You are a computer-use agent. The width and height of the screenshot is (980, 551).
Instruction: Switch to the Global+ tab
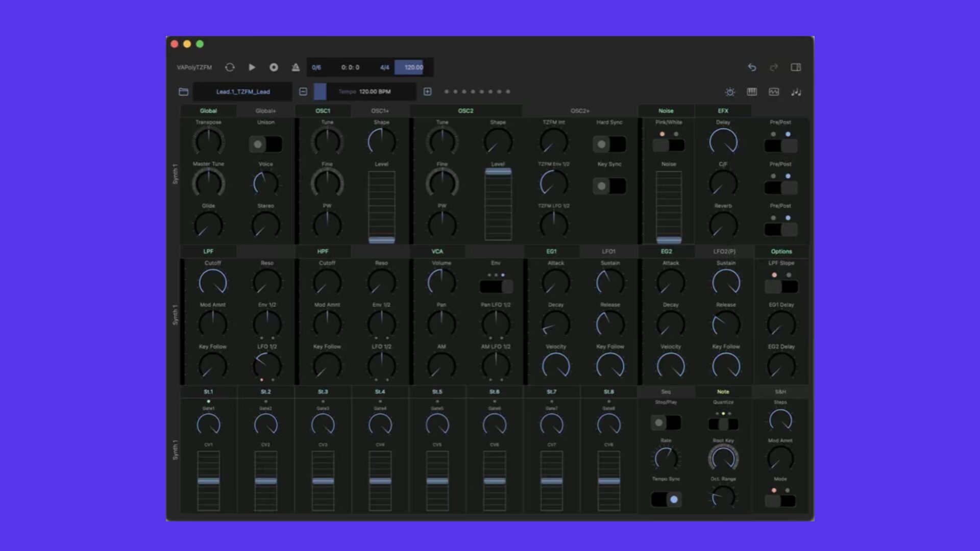click(265, 111)
